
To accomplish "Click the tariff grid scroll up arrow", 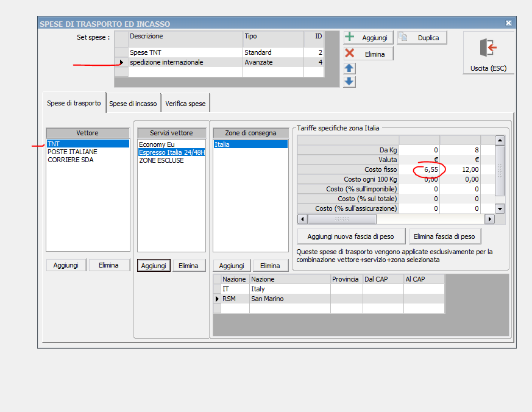I will click(500, 141).
